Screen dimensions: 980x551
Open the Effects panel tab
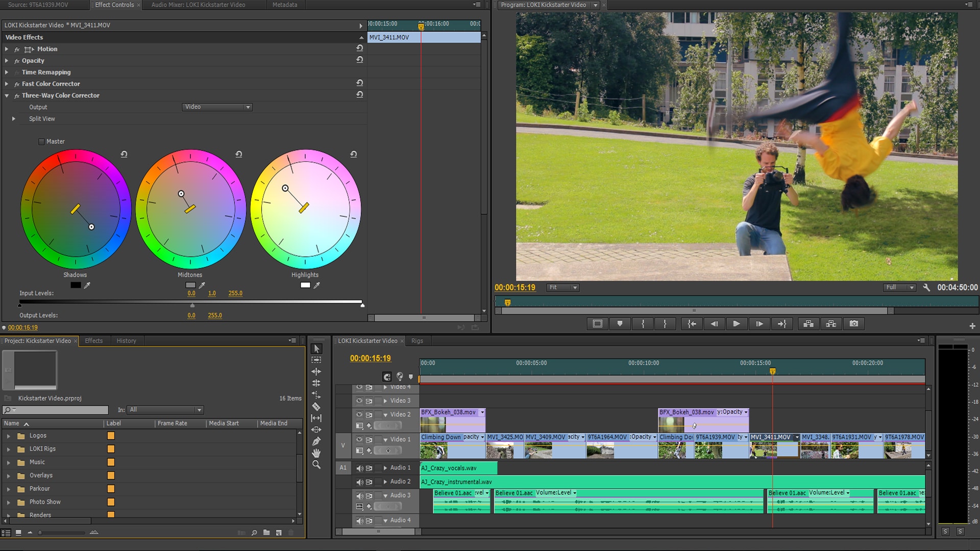point(93,341)
